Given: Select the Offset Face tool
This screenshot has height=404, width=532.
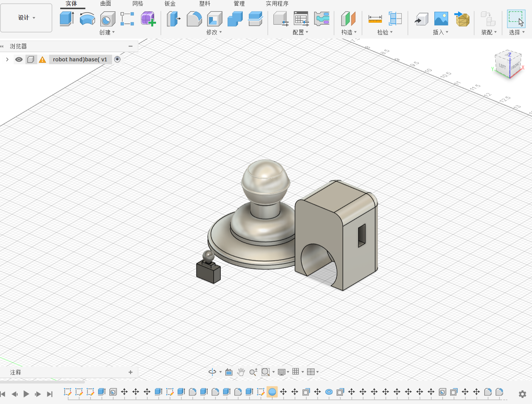Looking at the screenshot, I should tap(256, 19).
